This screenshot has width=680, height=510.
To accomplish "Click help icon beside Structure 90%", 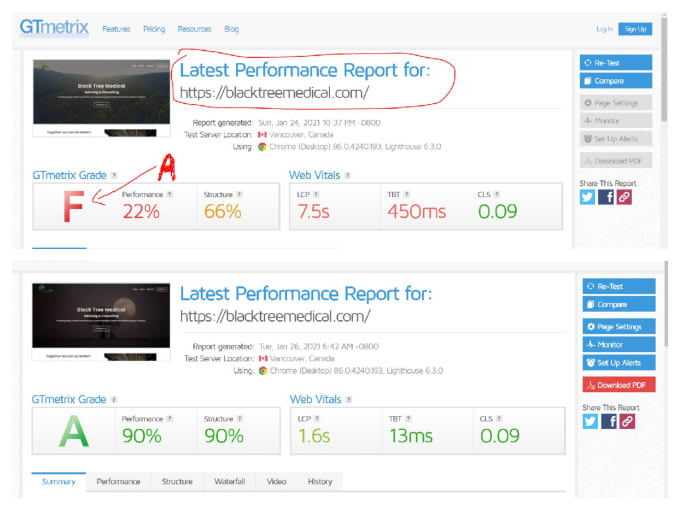I will (240, 418).
